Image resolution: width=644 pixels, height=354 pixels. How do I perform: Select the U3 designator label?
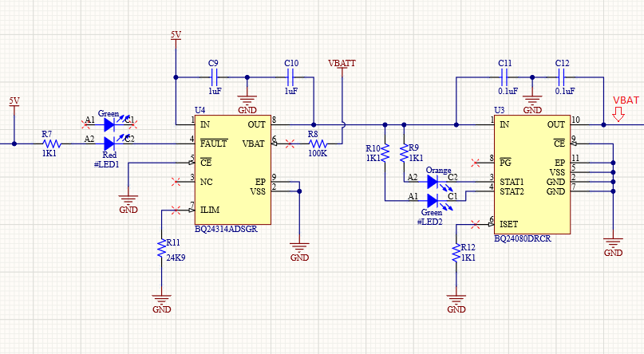(x=499, y=110)
